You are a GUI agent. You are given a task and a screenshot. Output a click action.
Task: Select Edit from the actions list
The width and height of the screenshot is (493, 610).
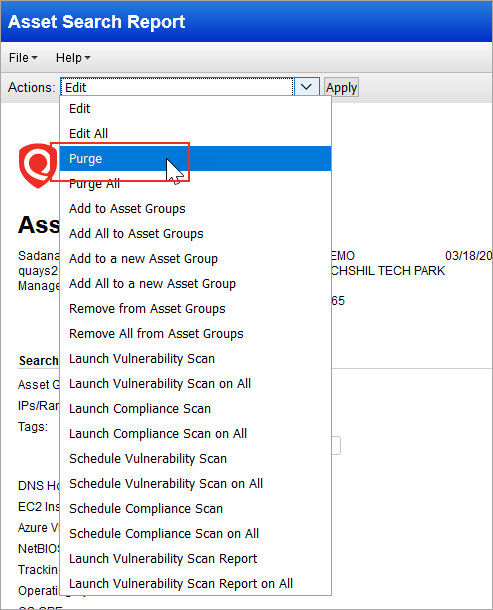pyautogui.click(x=195, y=109)
